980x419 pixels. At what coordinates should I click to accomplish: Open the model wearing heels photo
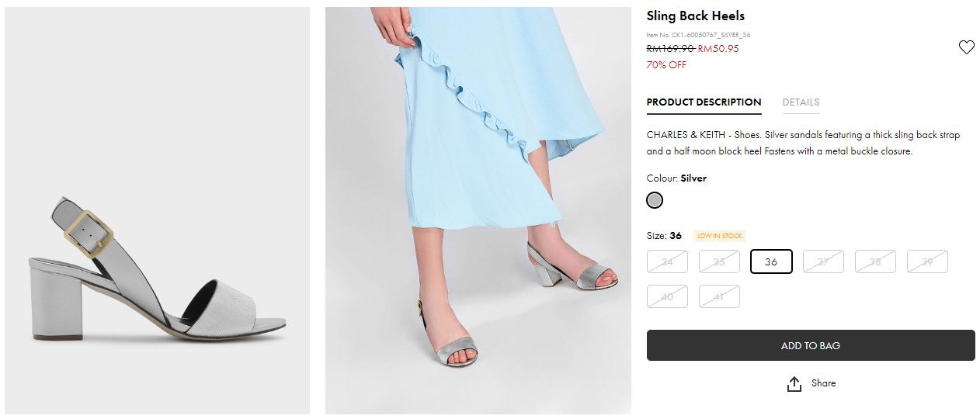[x=478, y=211]
